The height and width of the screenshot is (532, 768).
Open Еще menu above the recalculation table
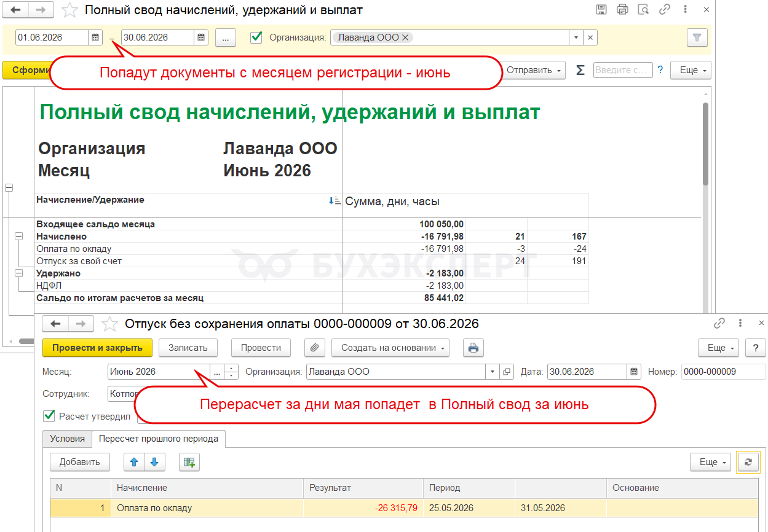pos(710,462)
